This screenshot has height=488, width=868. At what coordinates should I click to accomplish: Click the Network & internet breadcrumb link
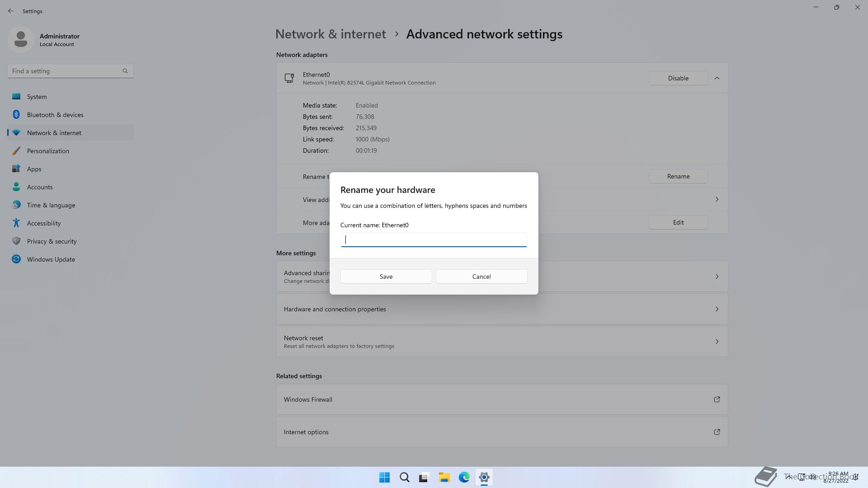pyautogui.click(x=330, y=34)
